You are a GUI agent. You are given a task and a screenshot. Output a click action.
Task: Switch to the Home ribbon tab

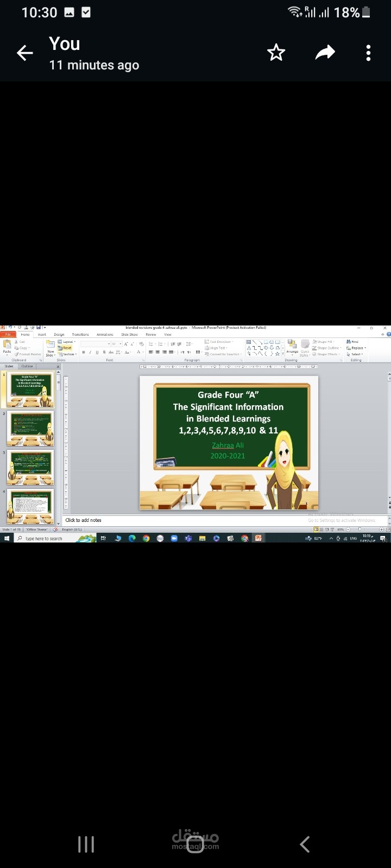coord(25,335)
